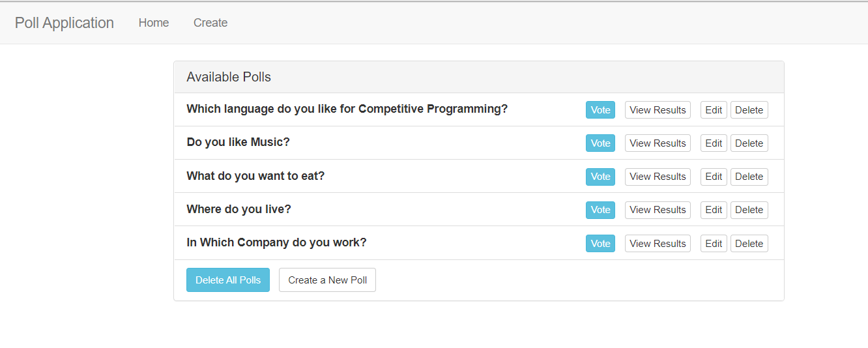This screenshot has width=868, height=348.
Task: Delete the Company work poll
Action: pyautogui.click(x=749, y=244)
